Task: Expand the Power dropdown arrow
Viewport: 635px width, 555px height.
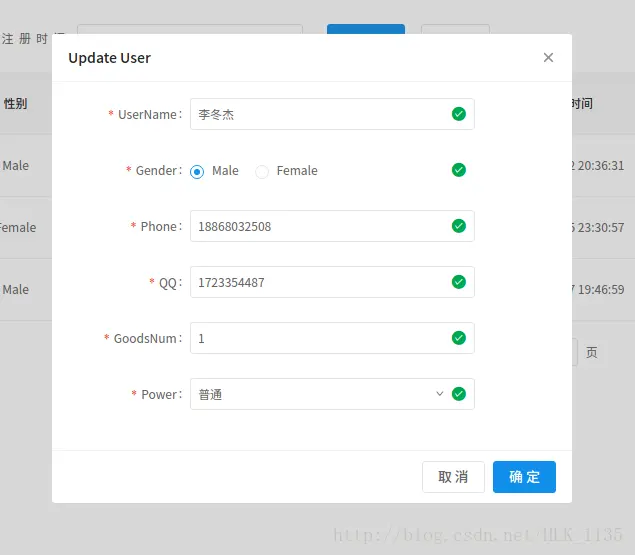Action: (x=439, y=394)
